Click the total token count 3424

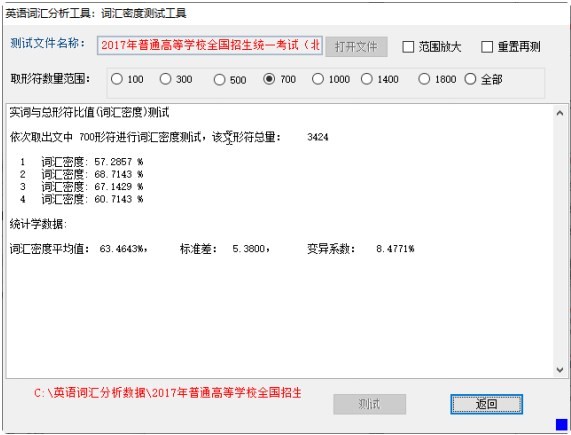click(x=318, y=137)
